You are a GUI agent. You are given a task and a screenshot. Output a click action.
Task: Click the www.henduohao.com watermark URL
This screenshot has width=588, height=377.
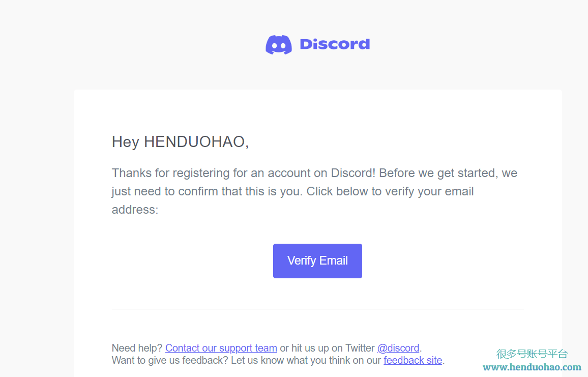pyautogui.click(x=532, y=367)
